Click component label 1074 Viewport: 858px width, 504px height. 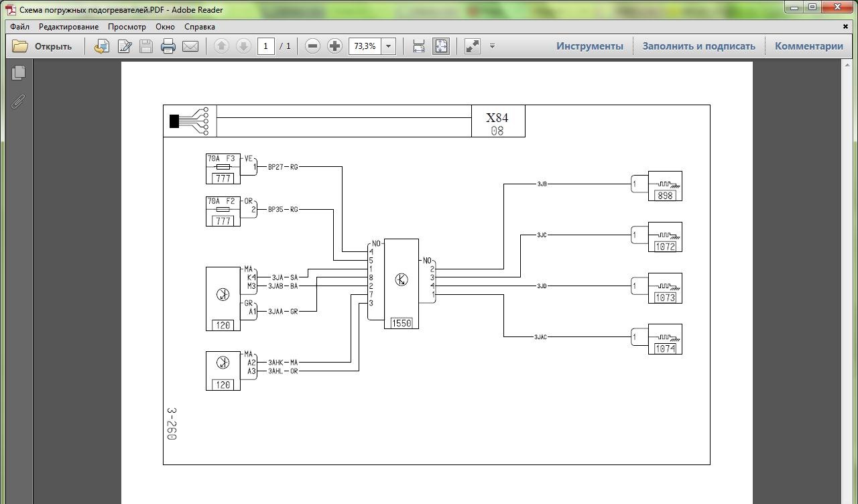(x=665, y=349)
